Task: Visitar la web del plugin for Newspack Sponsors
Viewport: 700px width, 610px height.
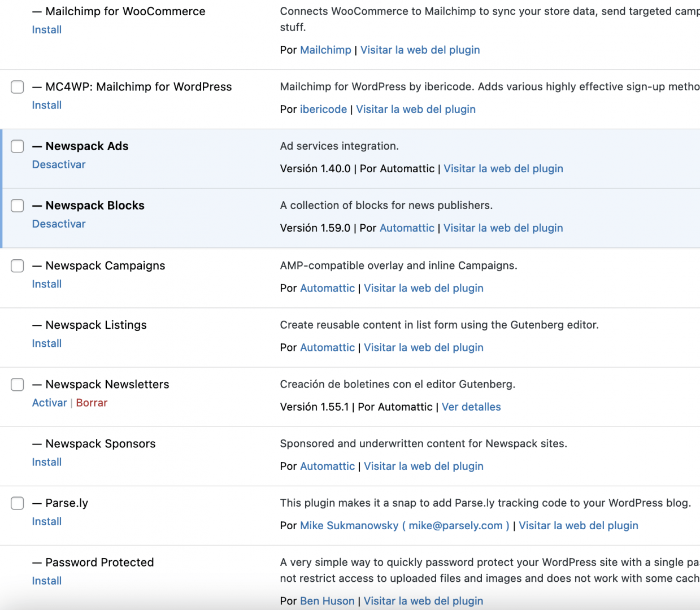Action: pos(424,466)
